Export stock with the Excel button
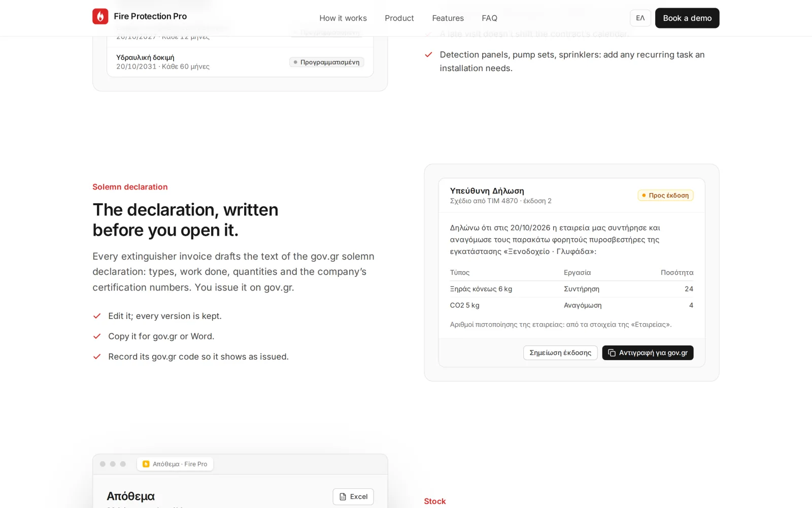The width and height of the screenshot is (812, 508). (x=353, y=497)
